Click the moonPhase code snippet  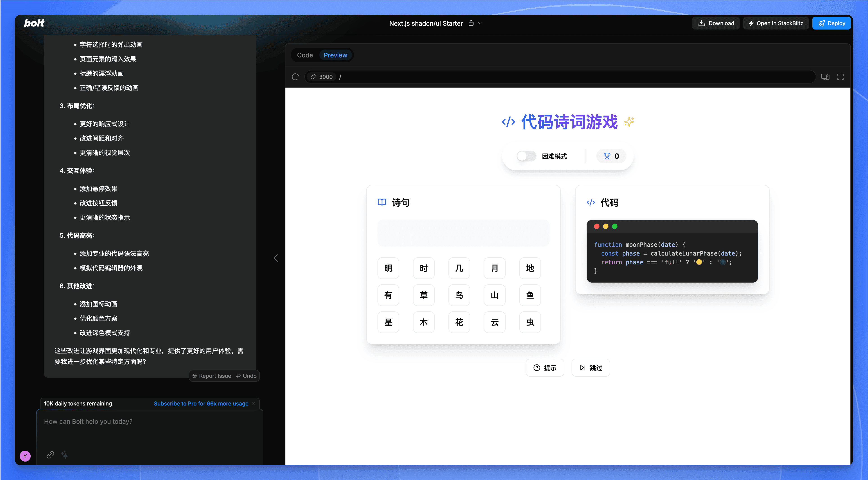point(672,258)
